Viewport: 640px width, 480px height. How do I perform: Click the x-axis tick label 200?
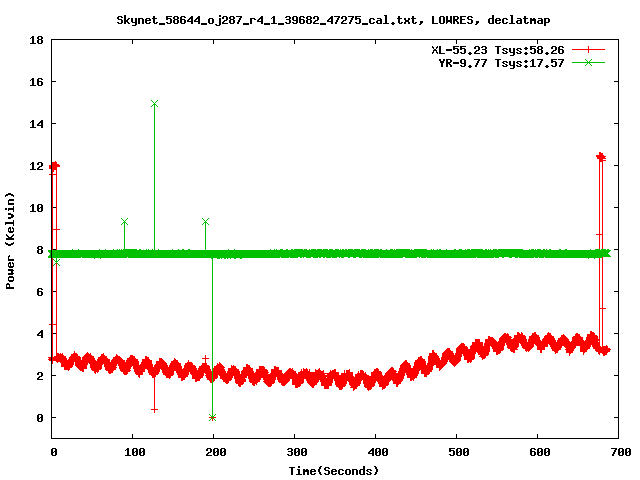216,452
